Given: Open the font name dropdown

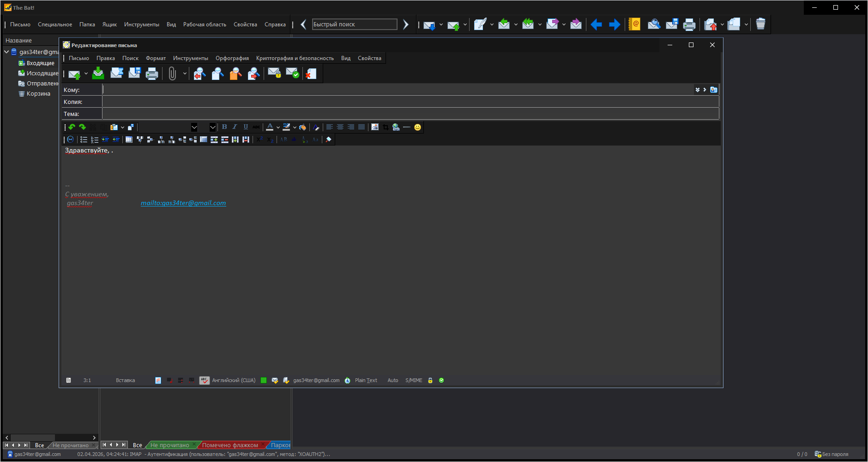Looking at the screenshot, I should coord(194,127).
